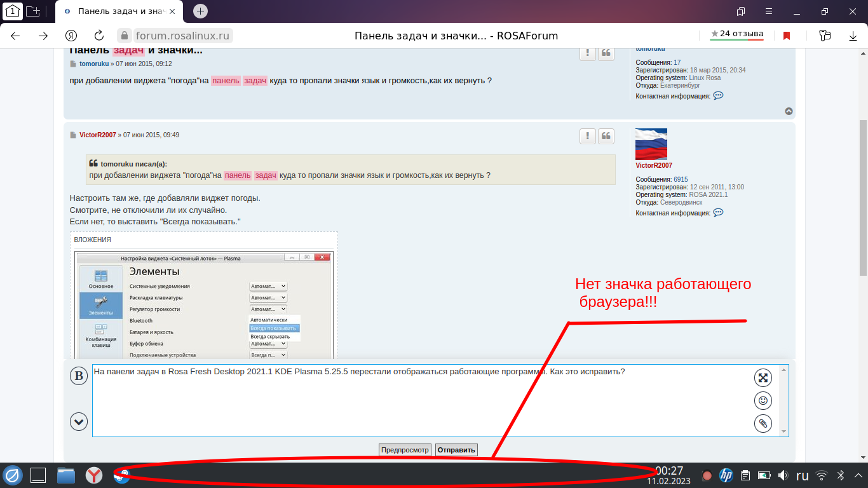Click the quote header tomoruku писал(а):

(x=133, y=164)
